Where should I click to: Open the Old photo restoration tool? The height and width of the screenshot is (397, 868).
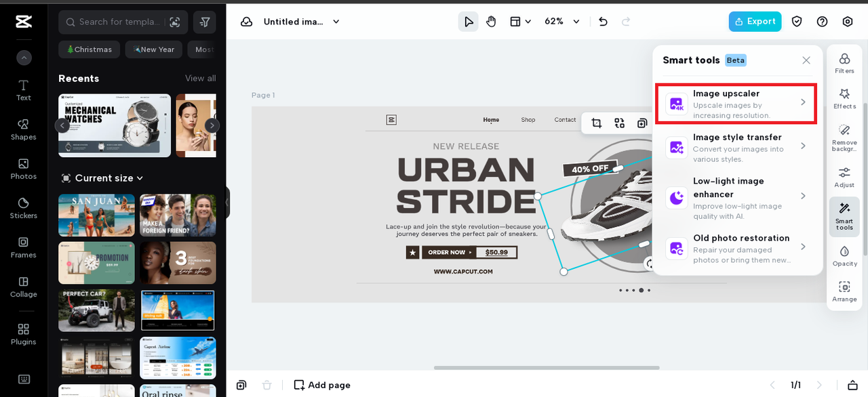[x=736, y=249]
